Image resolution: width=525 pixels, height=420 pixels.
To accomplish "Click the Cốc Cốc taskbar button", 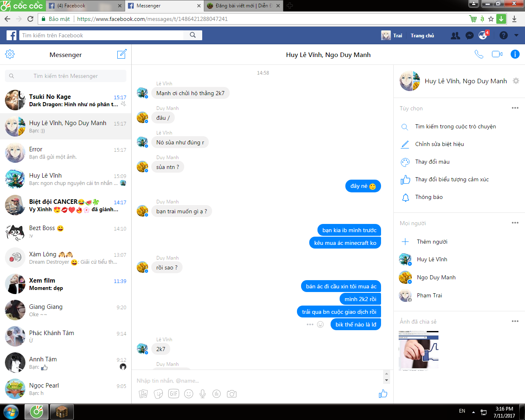I will click(x=37, y=412).
